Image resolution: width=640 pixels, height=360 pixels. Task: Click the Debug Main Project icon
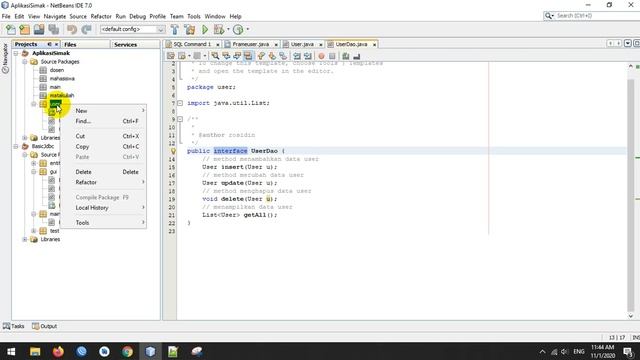(x=219, y=29)
